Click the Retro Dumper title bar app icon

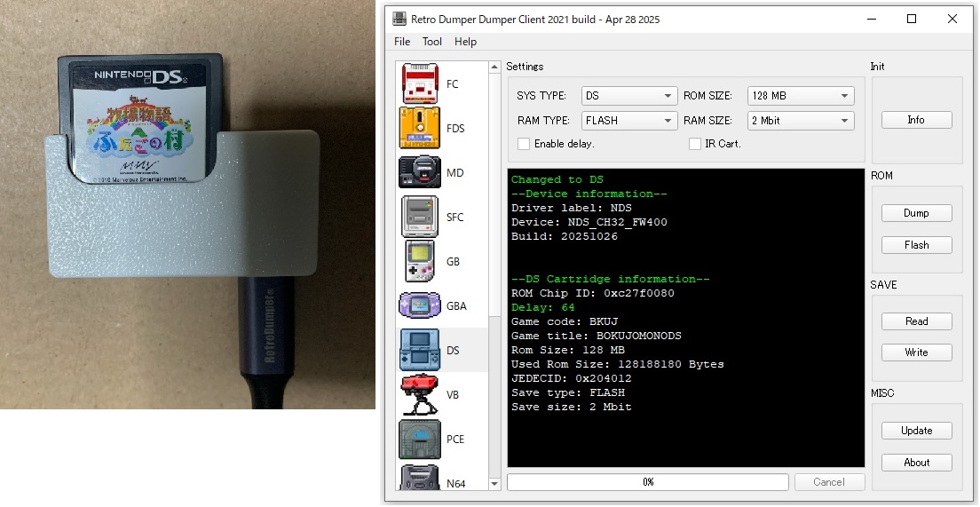399,19
